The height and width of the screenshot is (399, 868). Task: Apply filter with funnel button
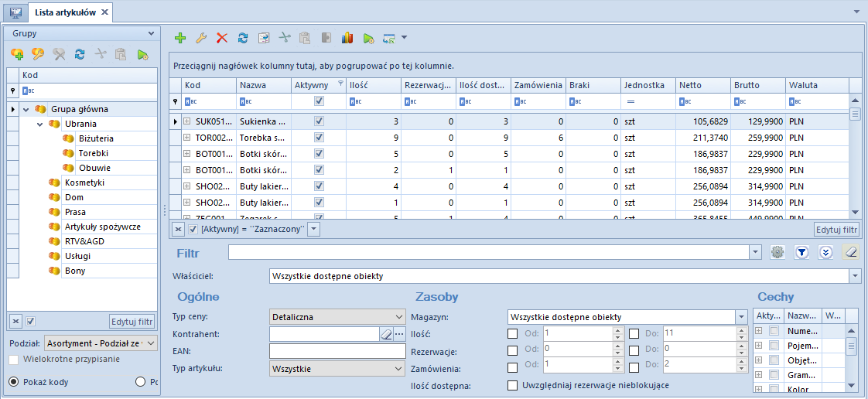coord(802,252)
